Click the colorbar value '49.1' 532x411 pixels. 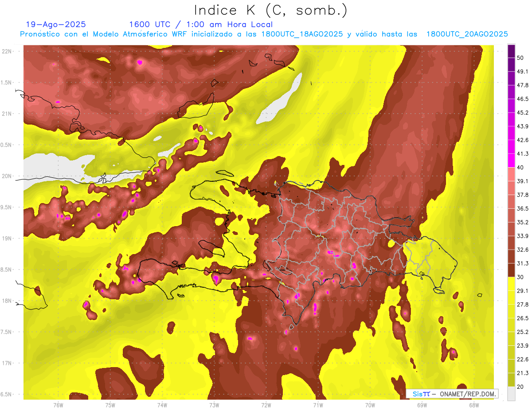(x=523, y=72)
